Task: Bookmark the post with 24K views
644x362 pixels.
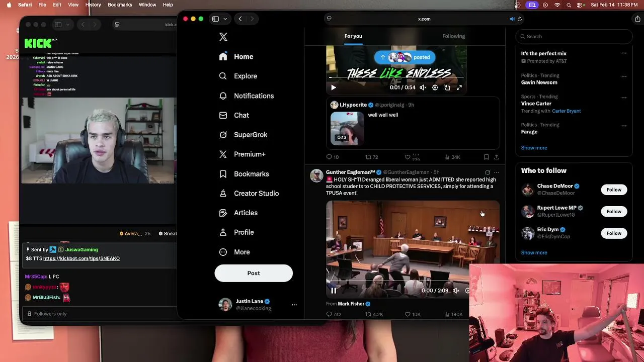Action: pyautogui.click(x=486, y=157)
